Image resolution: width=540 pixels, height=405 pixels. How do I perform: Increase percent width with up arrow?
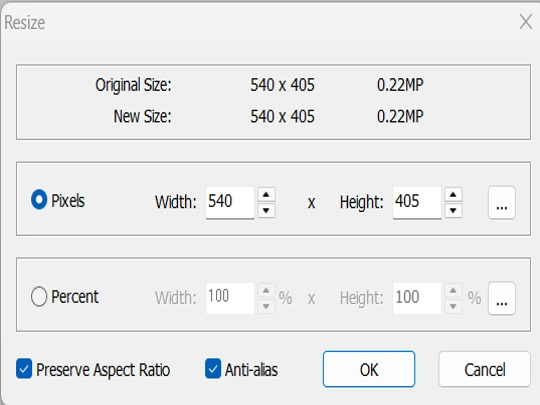pyautogui.click(x=266, y=291)
